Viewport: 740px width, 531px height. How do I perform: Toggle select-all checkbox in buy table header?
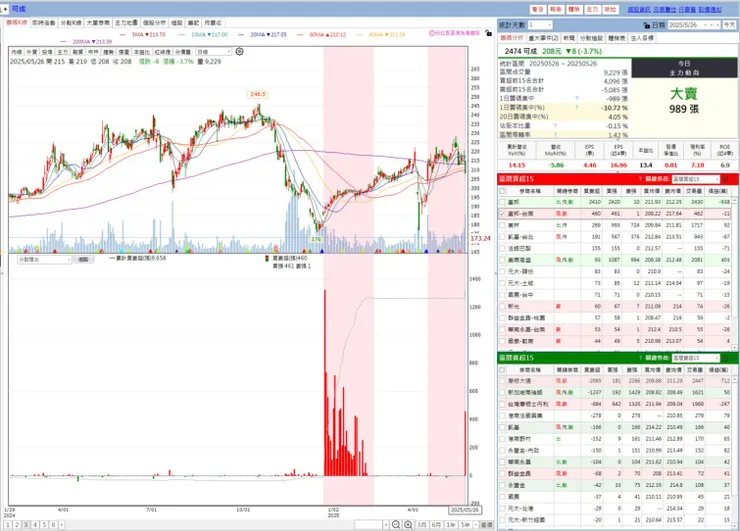[502, 191]
